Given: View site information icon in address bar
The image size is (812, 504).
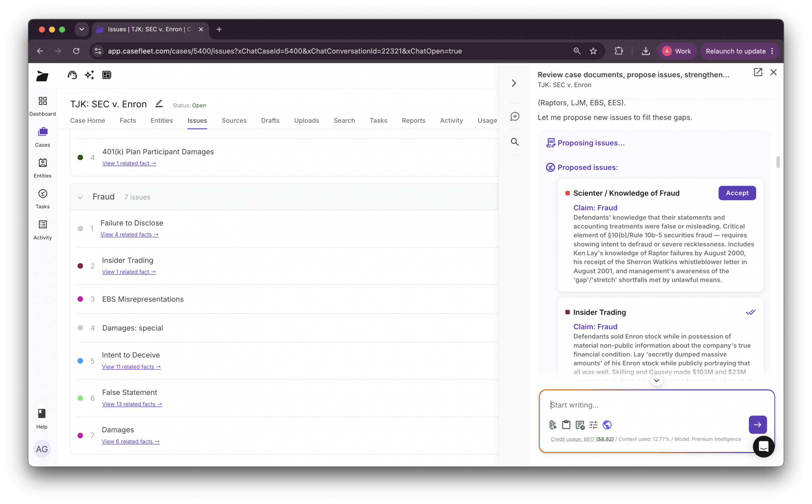Looking at the screenshot, I should tap(98, 51).
